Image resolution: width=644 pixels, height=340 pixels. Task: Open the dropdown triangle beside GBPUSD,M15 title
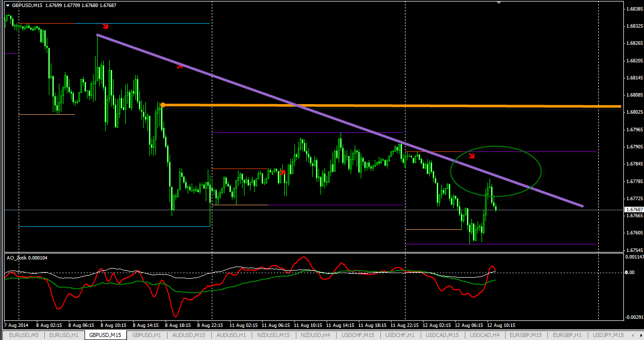click(x=7, y=5)
